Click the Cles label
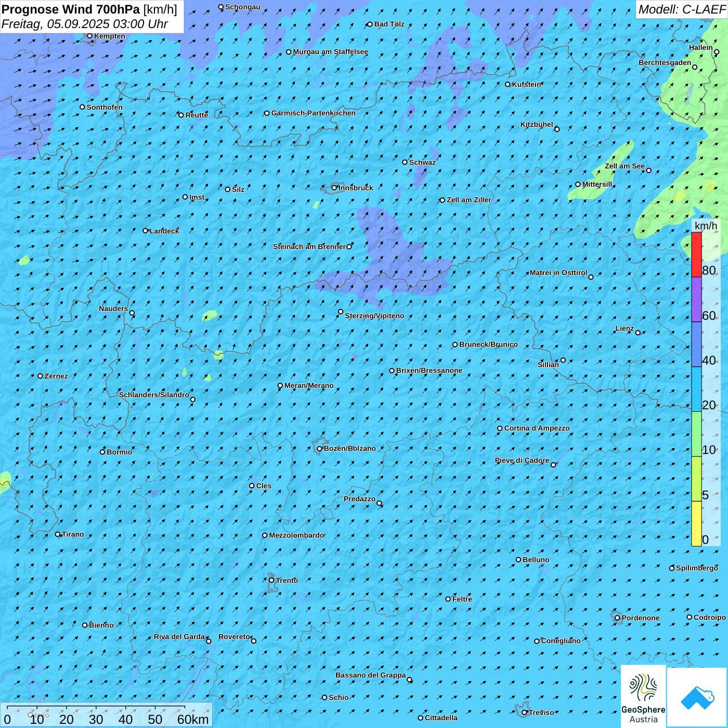The width and height of the screenshot is (728, 728). pos(264,486)
